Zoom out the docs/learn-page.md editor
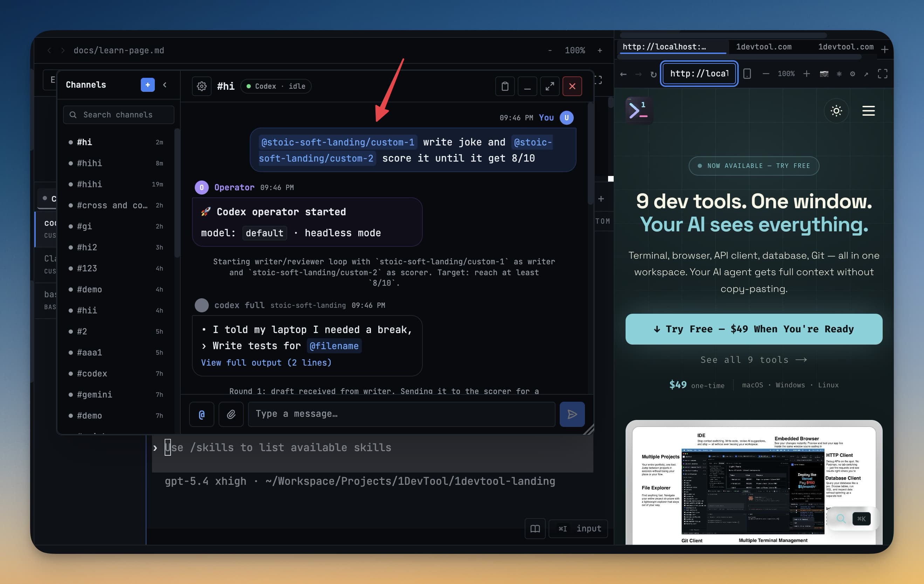 pos(550,50)
